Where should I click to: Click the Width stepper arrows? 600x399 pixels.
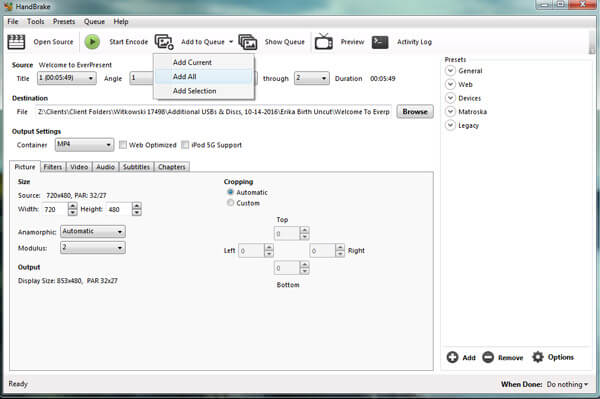pyautogui.click(x=72, y=209)
